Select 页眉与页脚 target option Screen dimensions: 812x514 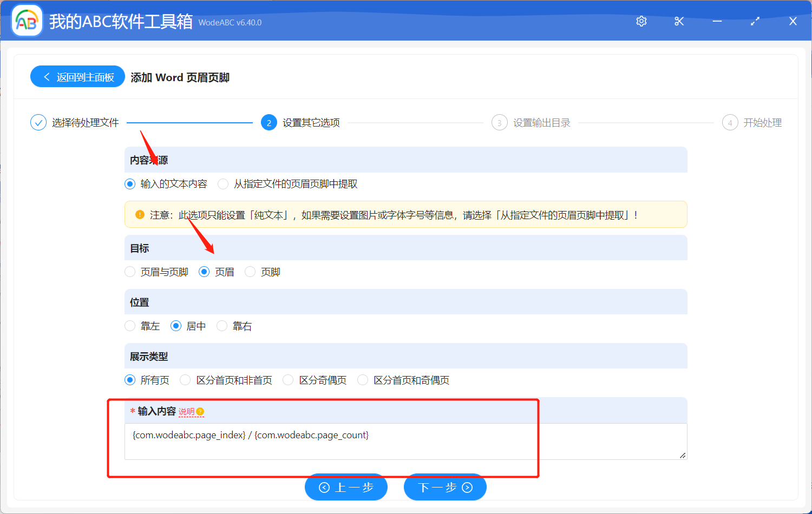(x=130, y=272)
